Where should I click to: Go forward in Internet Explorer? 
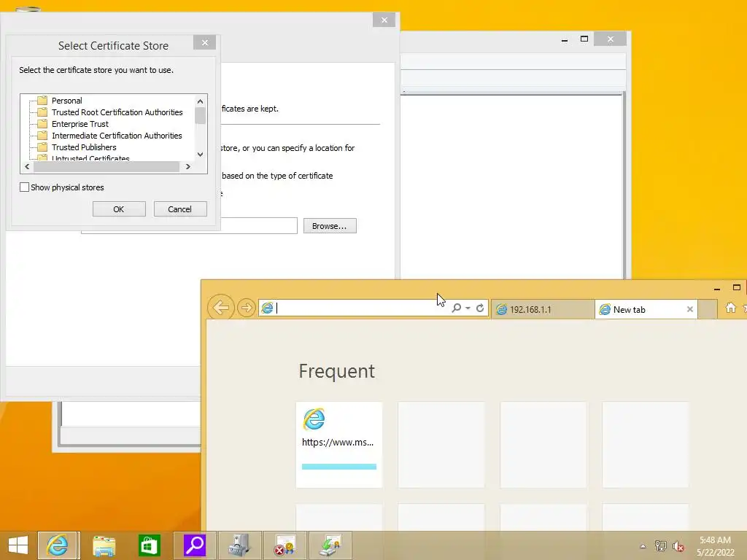coord(247,308)
